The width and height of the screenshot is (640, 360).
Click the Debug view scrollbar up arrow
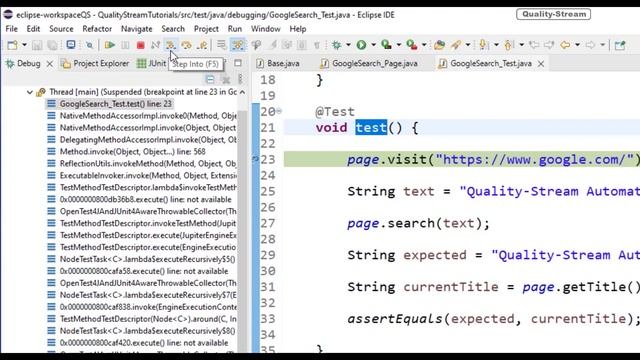click(242, 92)
